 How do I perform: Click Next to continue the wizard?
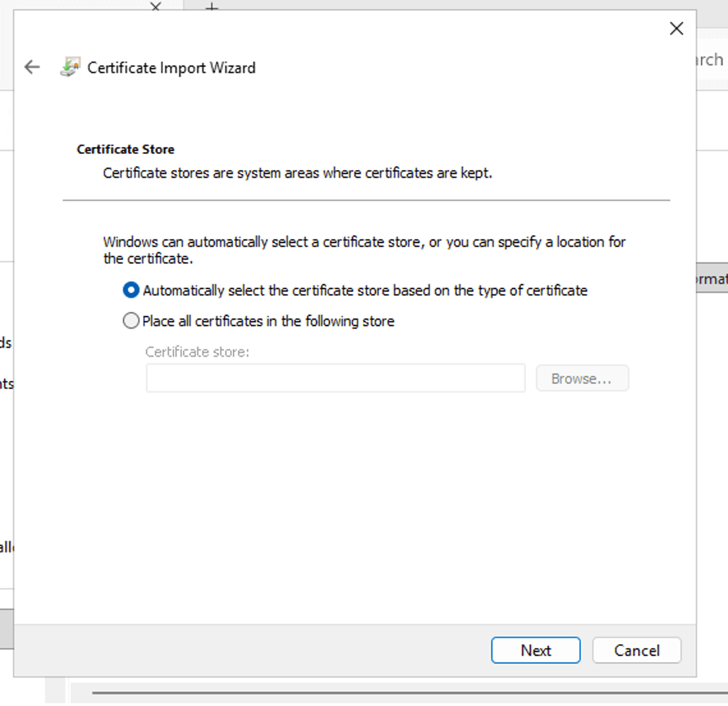click(x=535, y=650)
